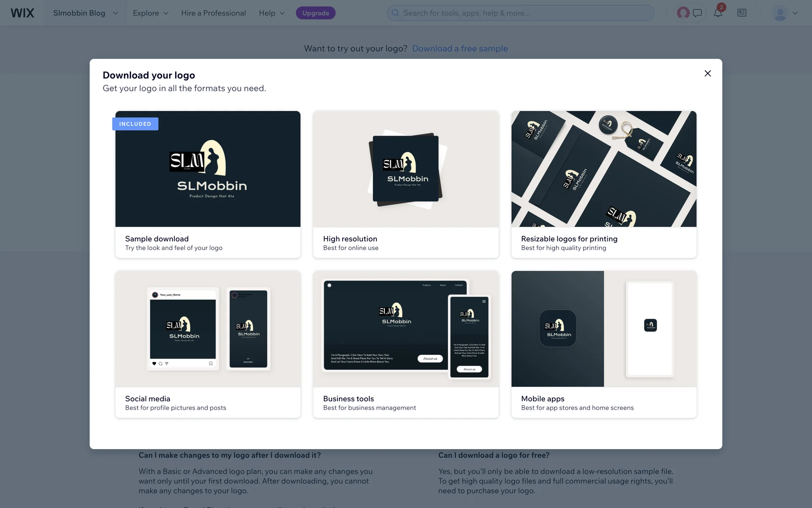
Task: Open the notifications bell
Action: pos(718,13)
